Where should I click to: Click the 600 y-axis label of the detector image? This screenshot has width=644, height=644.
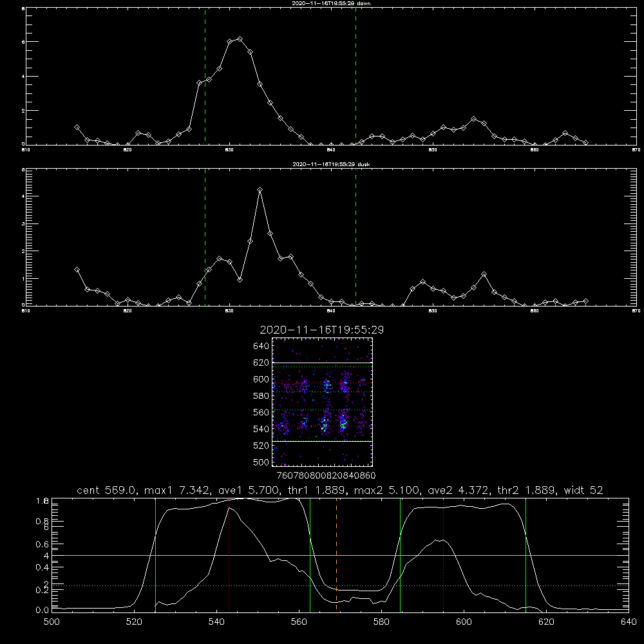click(x=261, y=379)
